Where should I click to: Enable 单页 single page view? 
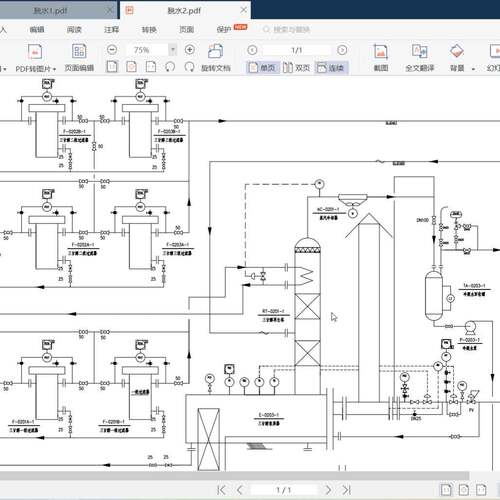tap(262, 68)
